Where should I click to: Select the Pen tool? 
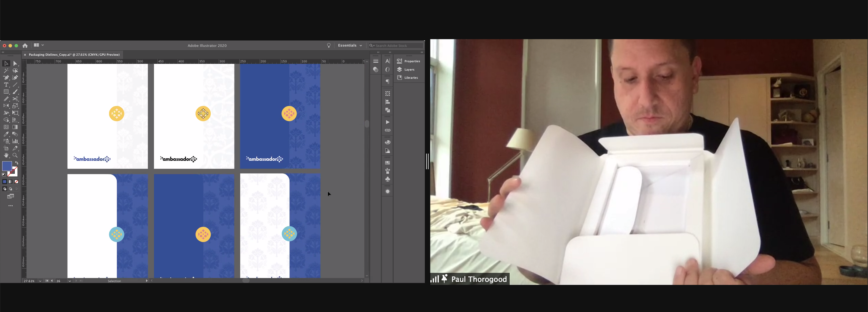[x=6, y=77]
